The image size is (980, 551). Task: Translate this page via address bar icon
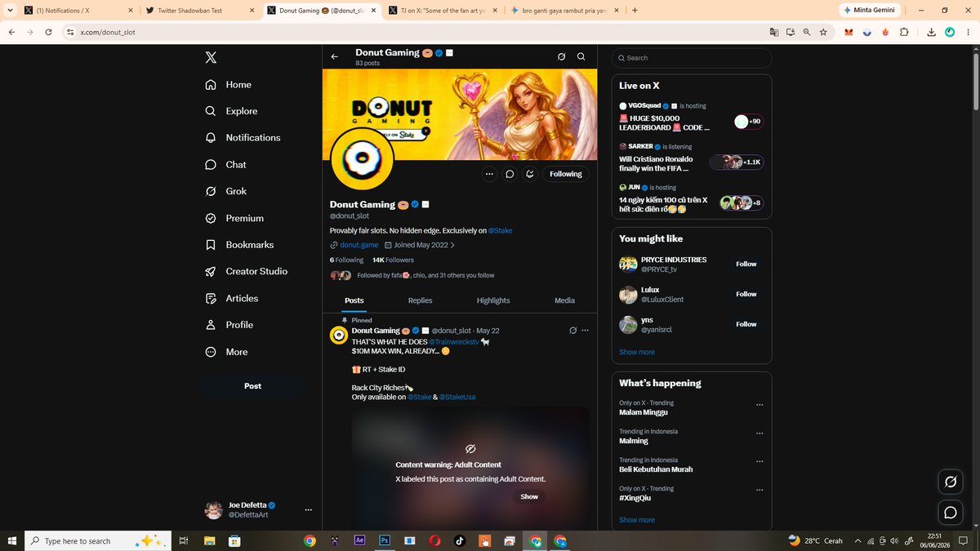(x=774, y=32)
